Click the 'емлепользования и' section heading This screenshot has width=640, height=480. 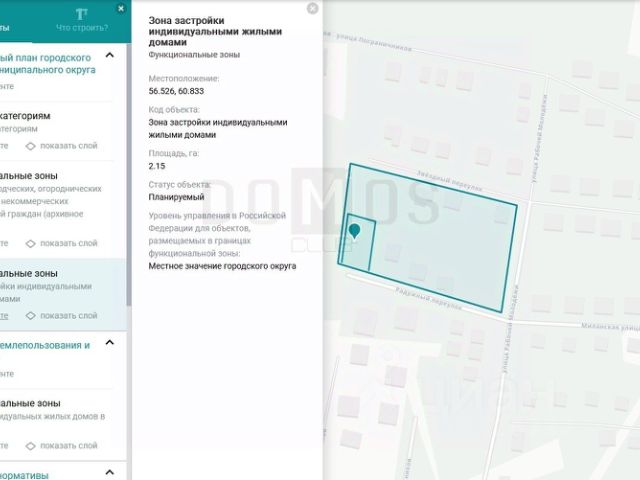(45, 345)
